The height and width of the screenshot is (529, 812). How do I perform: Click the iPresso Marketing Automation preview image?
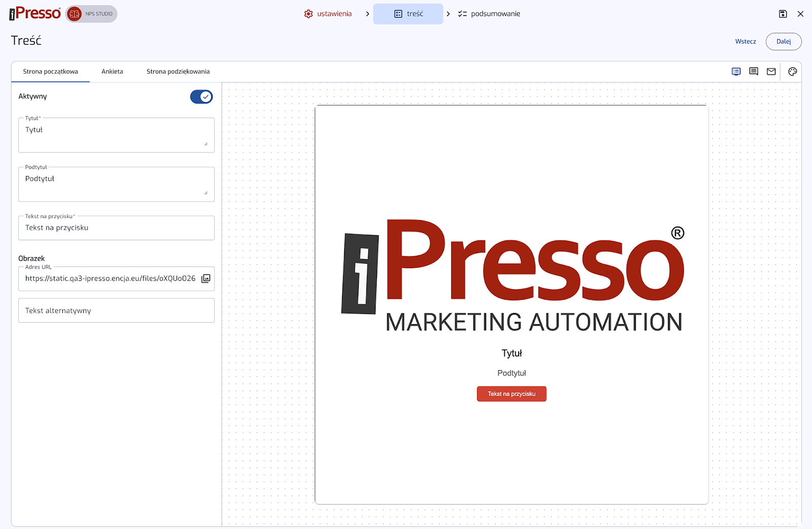pyautogui.click(x=513, y=275)
